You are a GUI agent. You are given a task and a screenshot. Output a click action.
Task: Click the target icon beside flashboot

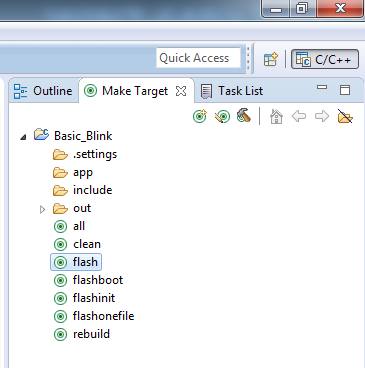pyautogui.click(x=60, y=280)
